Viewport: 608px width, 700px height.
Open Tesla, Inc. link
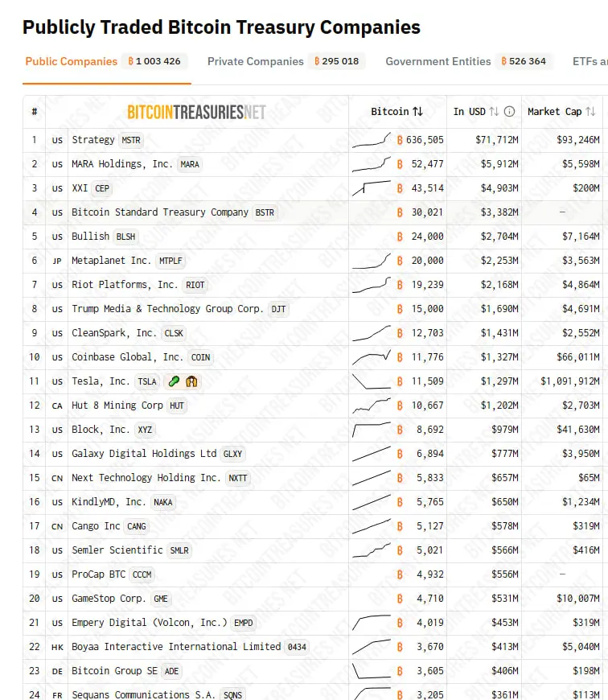[101, 381]
